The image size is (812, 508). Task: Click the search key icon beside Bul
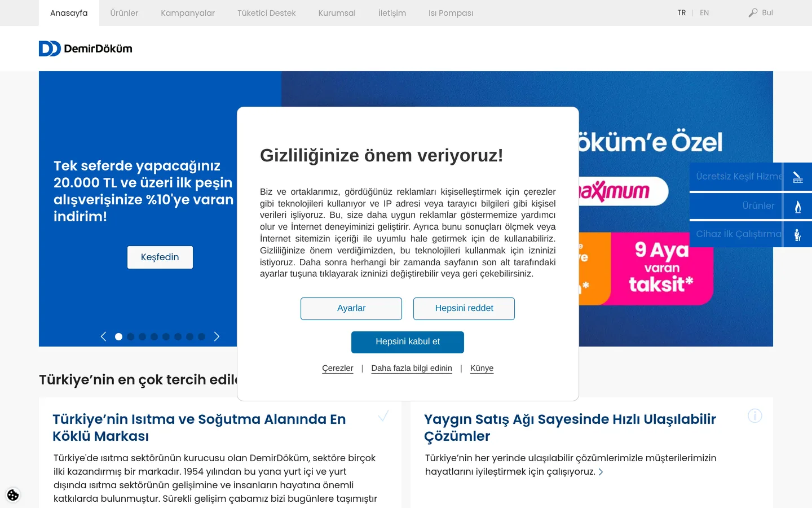[x=753, y=12]
